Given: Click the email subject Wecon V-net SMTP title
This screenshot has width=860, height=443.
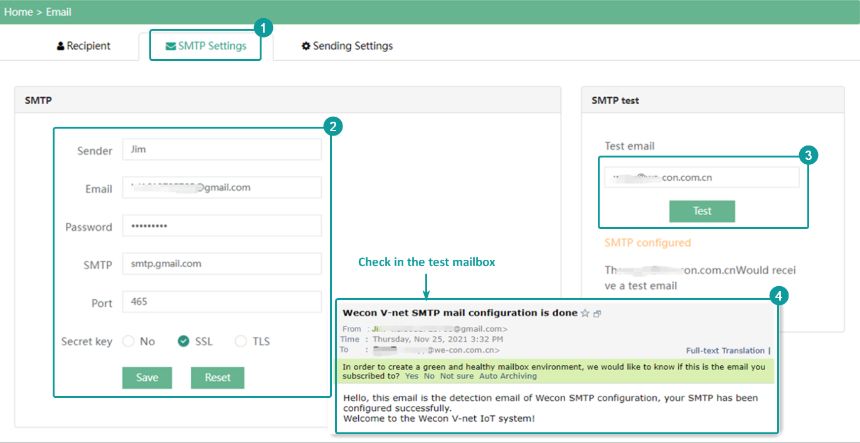Looking at the screenshot, I should 460,313.
